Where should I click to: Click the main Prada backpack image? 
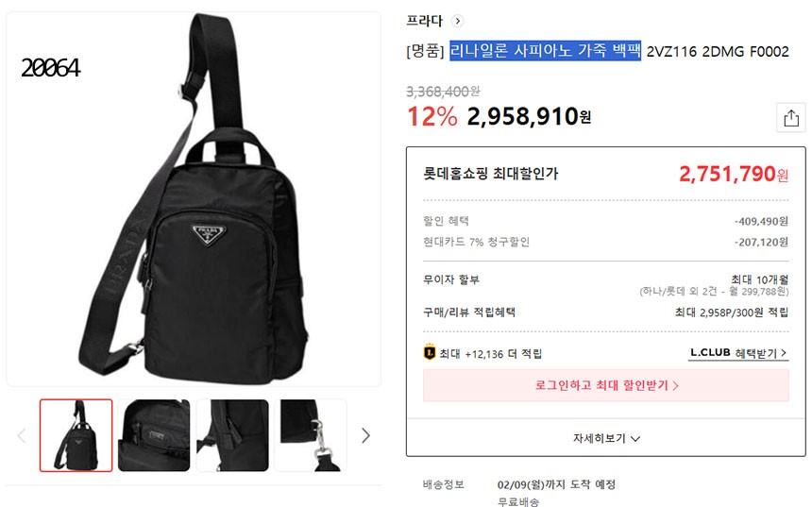point(194,199)
